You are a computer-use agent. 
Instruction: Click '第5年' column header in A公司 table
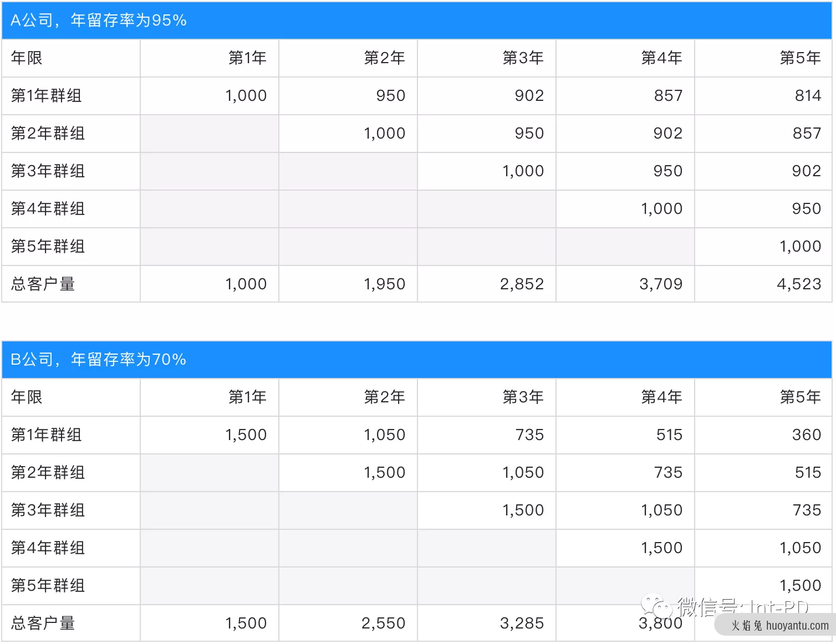[x=800, y=58]
